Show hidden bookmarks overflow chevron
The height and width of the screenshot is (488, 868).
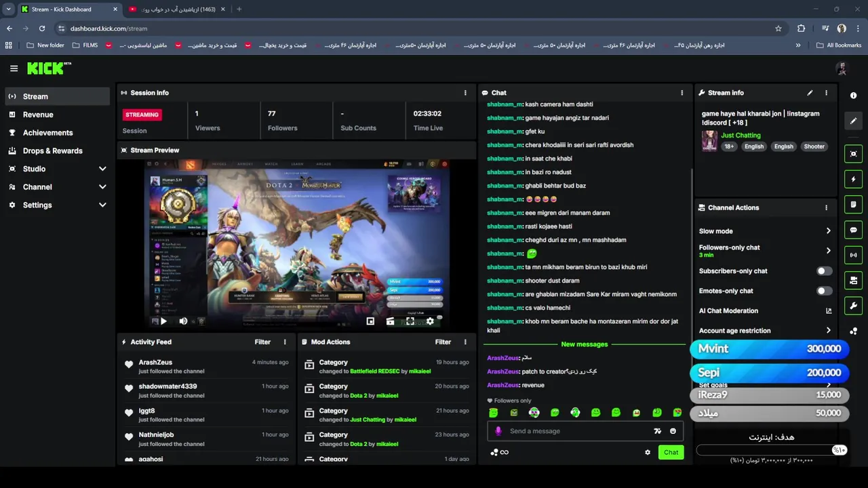(x=798, y=45)
